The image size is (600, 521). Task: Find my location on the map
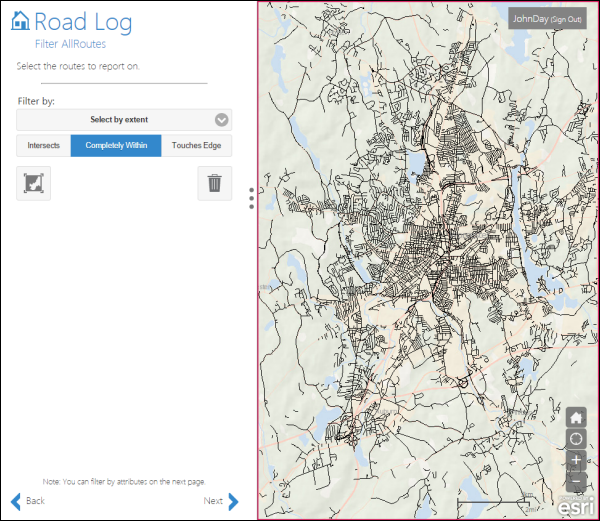(575, 439)
